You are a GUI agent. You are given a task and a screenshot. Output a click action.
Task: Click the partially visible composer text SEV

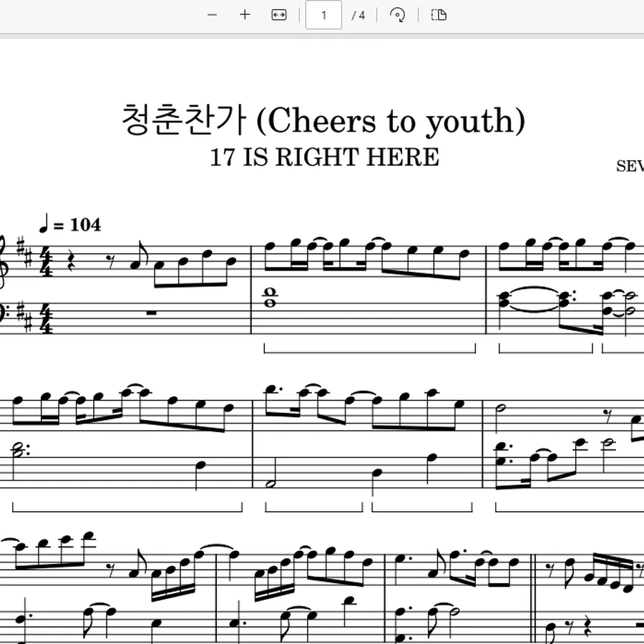630,166
